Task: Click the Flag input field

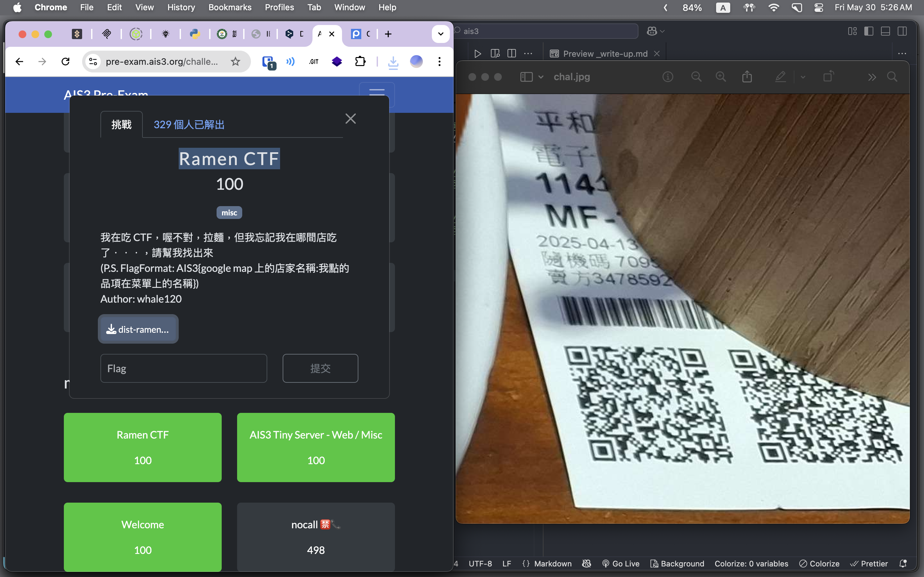Action: (x=184, y=368)
